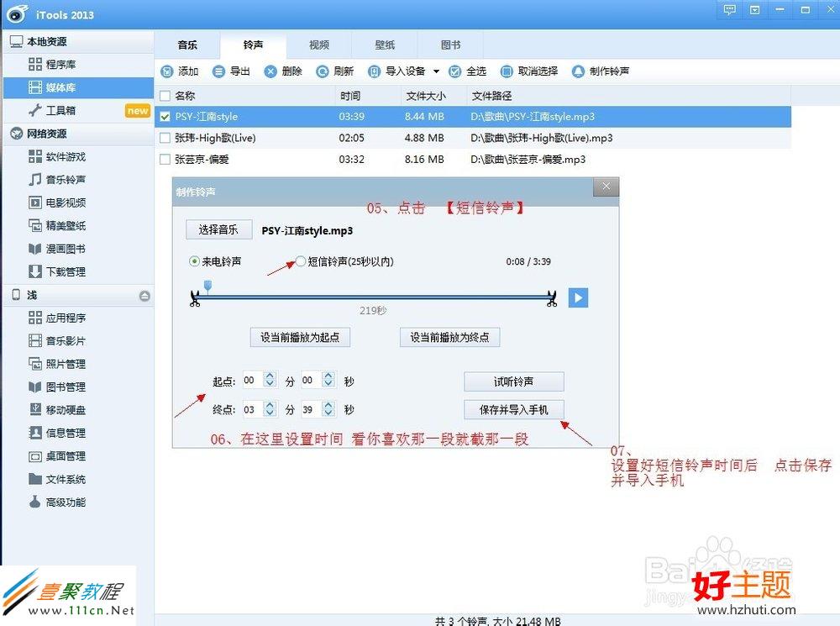
Task: Switch to 视频 tab
Action: click(318, 45)
